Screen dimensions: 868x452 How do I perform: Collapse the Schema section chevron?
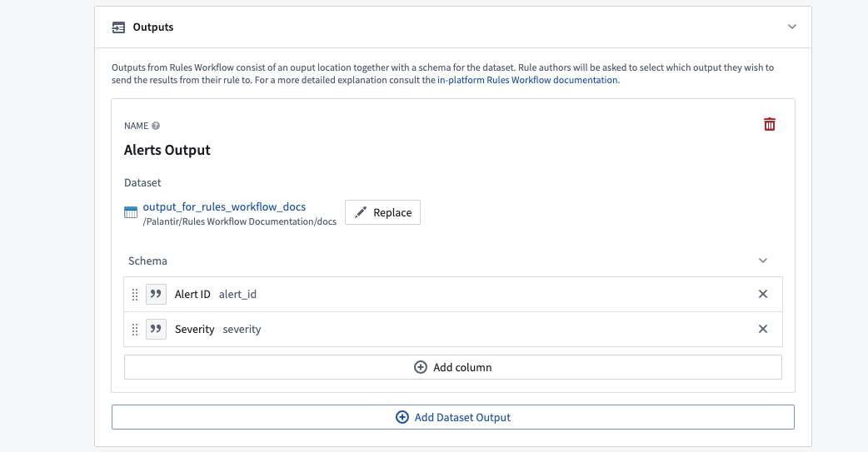pyautogui.click(x=763, y=261)
